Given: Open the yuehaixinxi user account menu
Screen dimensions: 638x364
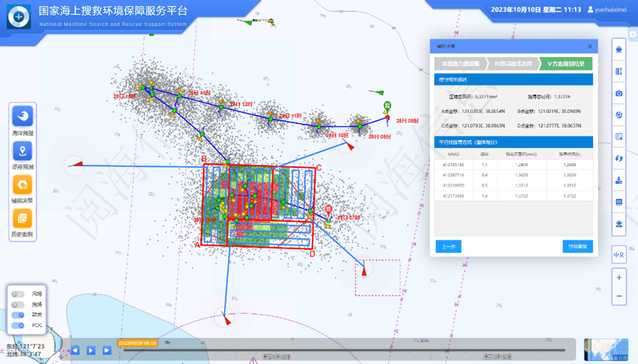Looking at the screenshot, I should 607,10.
